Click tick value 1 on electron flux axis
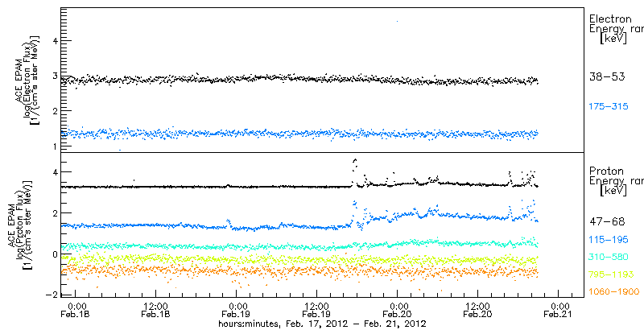The height and width of the screenshot is (330, 644). 54,146
